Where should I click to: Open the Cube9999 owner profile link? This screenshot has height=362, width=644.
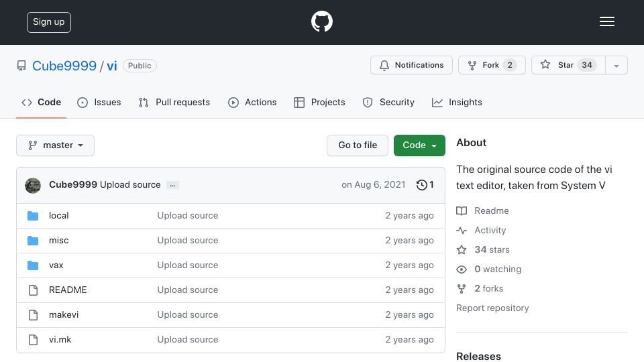click(64, 66)
